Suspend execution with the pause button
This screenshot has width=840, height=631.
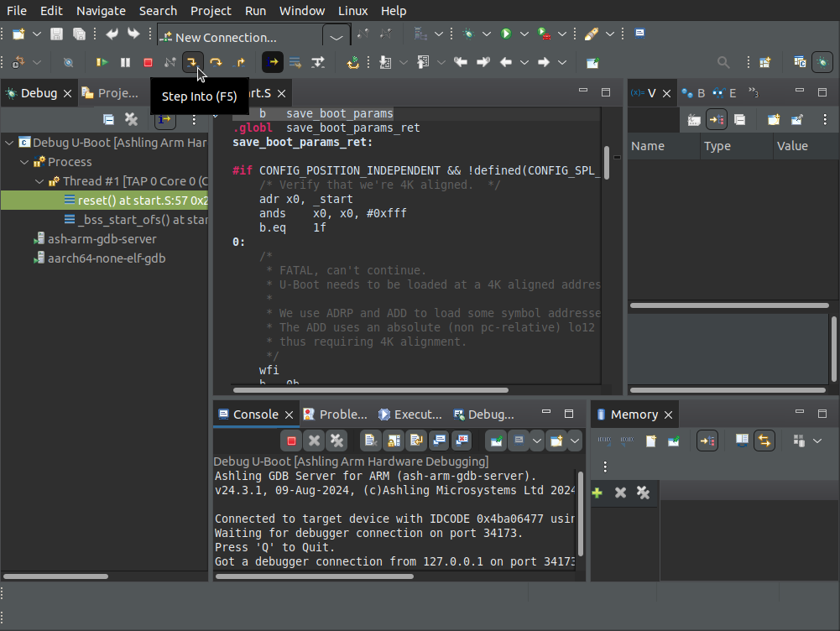(125, 62)
